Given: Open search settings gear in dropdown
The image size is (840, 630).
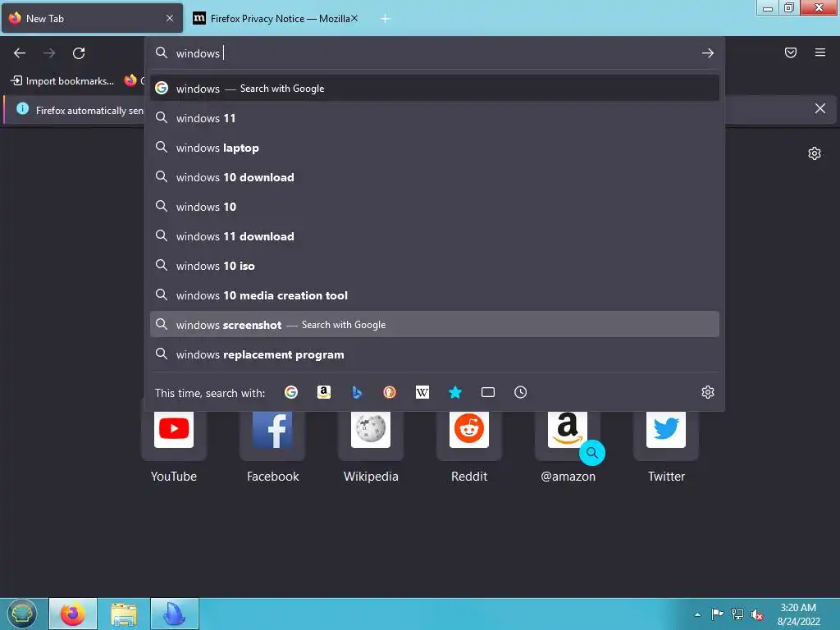Looking at the screenshot, I should (x=708, y=392).
